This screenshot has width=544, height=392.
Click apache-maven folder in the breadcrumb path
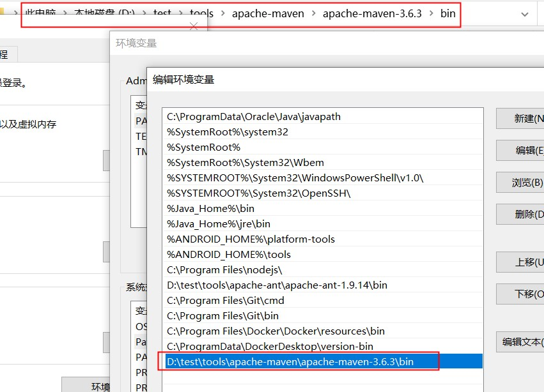[268, 13]
